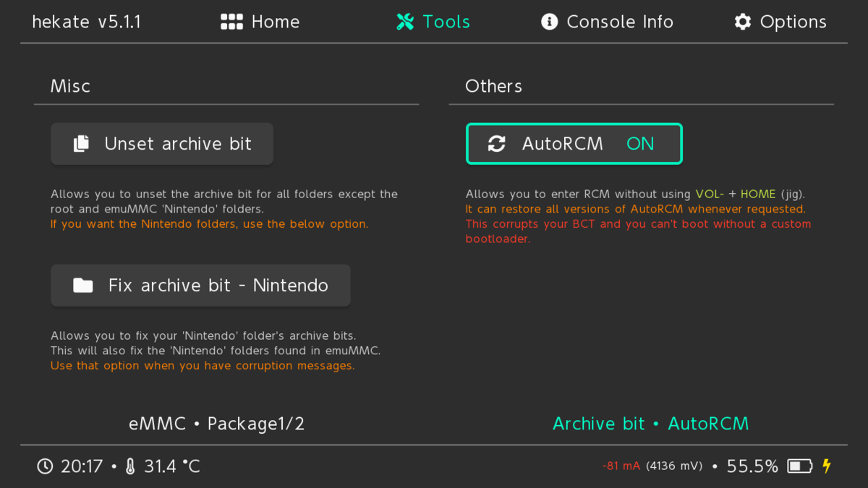
Task: Click the 'This corrupts your BCT' warning text
Action: 638,231
